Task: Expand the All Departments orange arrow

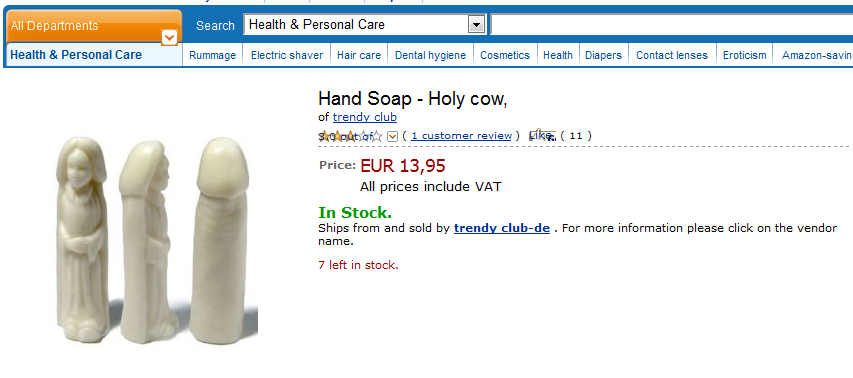Action: (170, 38)
